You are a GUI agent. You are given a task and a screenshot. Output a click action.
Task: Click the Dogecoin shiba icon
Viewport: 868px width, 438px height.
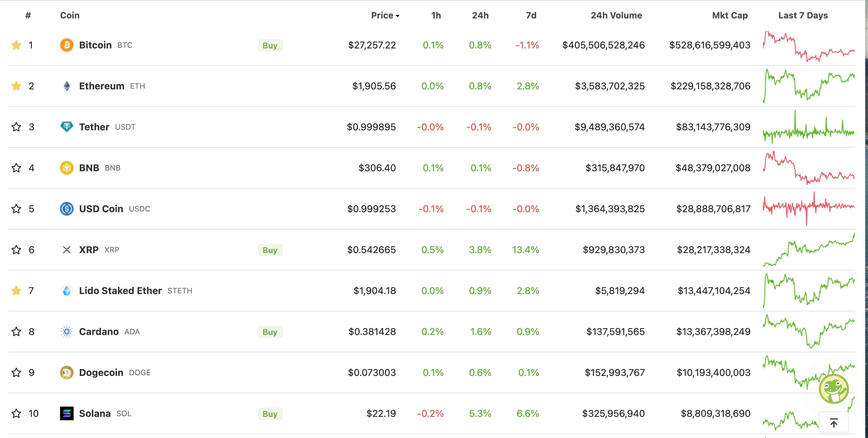(67, 373)
